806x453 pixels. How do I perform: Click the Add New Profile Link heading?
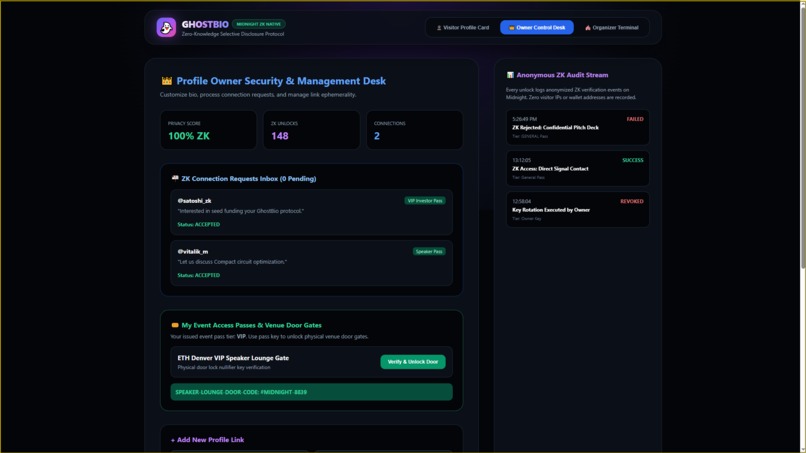(x=207, y=440)
